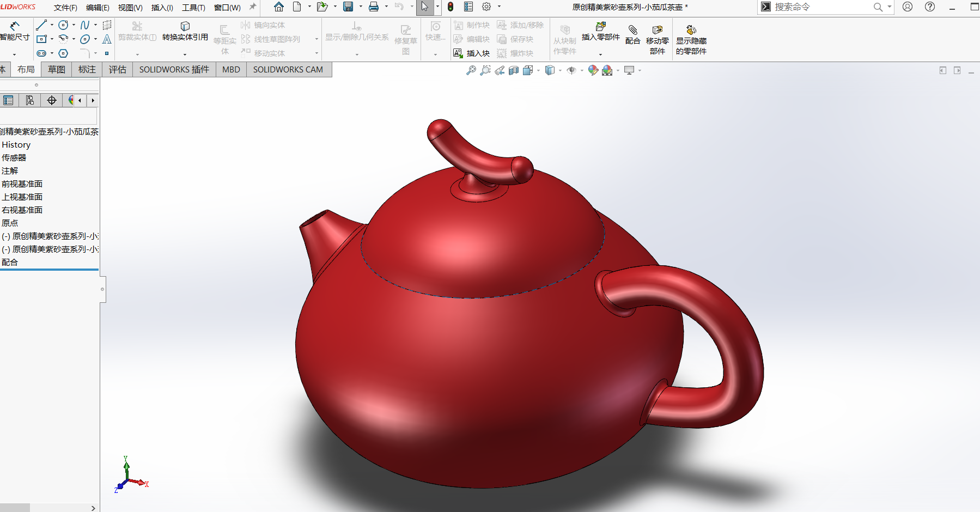The image size is (980, 512).
Task: Select the Smart Dimension (智能尺寸) tool
Action: coord(14,31)
